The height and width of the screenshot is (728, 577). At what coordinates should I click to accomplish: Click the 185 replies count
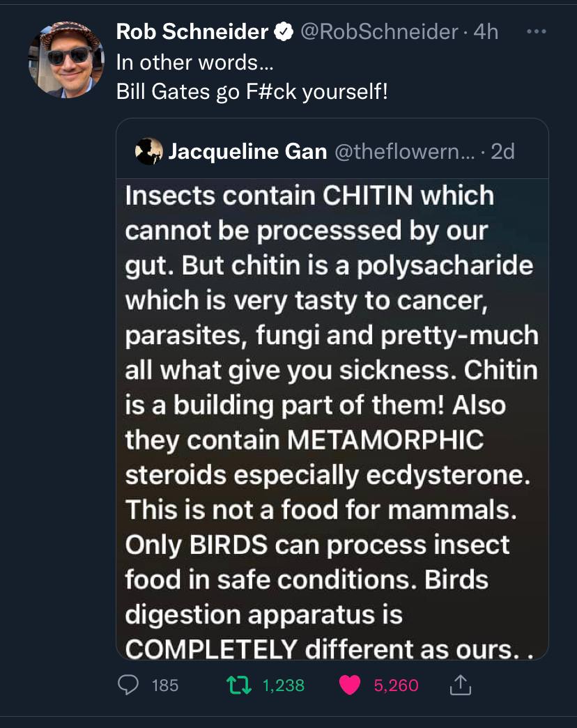pyautogui.click(x=164, y=686)
